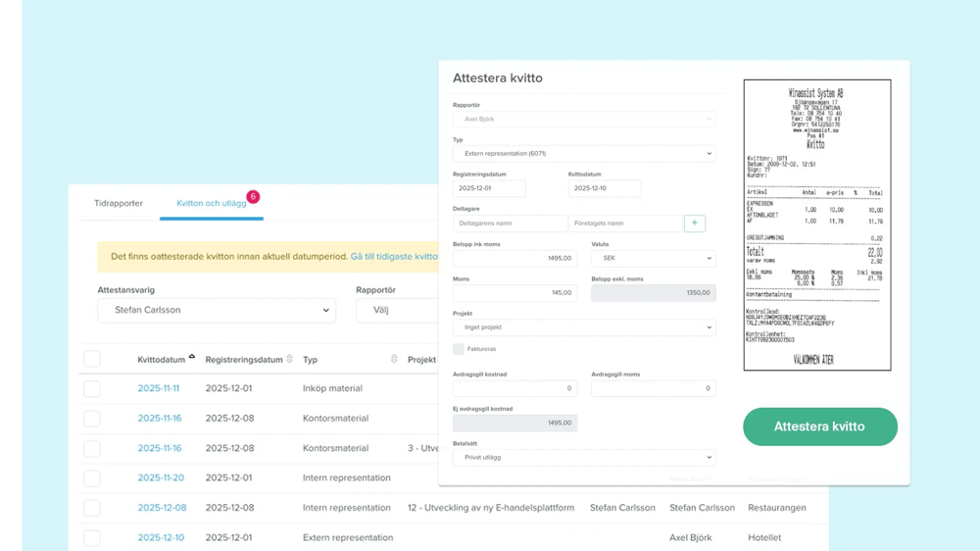Screen dimensions: 980x551
Task: Sort by Kvittodatum column arrow
Action: [x=192, y=357]
